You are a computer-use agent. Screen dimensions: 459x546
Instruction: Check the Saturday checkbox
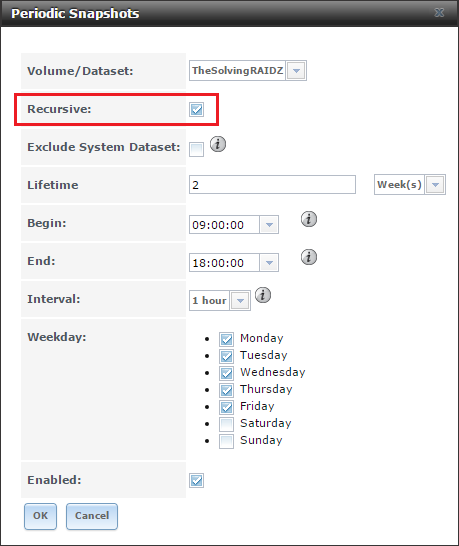pos(226,424)
